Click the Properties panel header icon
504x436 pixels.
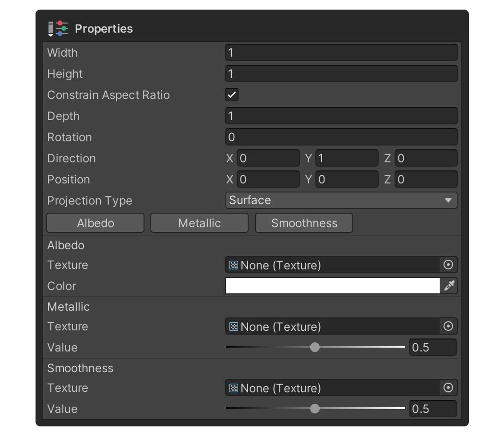tap(58, 28)
